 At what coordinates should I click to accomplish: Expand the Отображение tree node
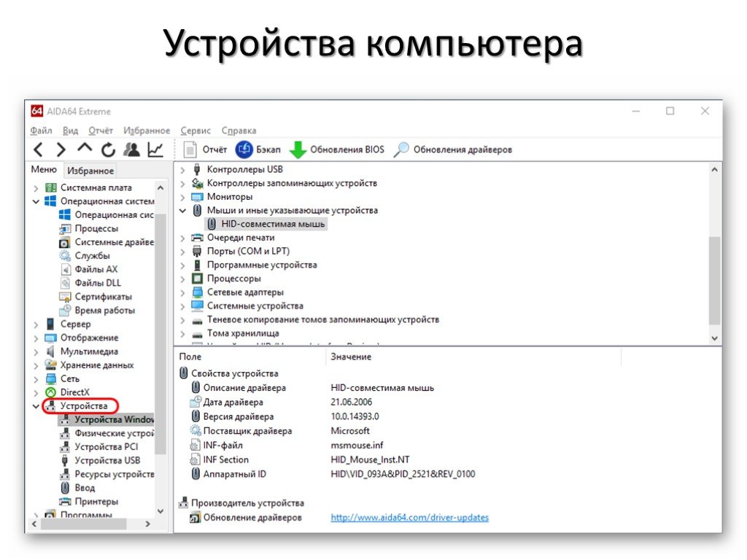coord(36,338)
